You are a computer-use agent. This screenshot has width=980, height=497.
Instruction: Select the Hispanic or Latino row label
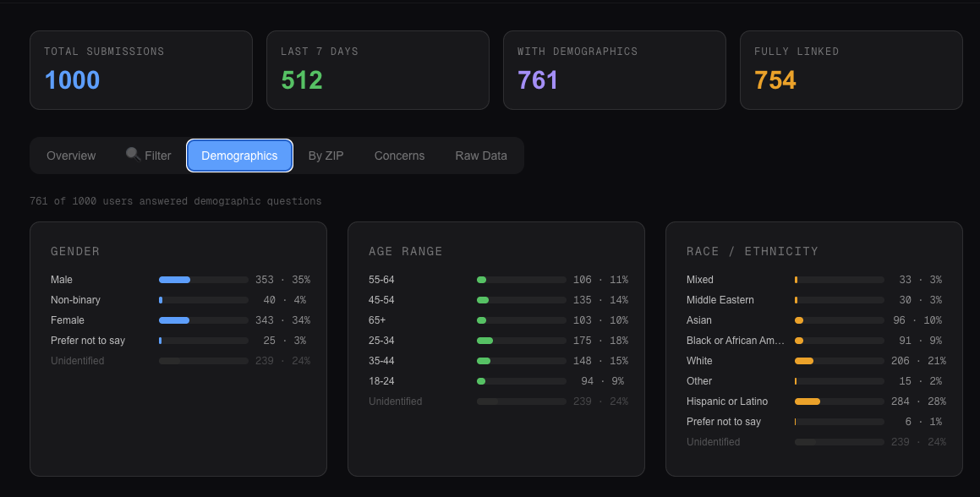(x=727, y=401)
